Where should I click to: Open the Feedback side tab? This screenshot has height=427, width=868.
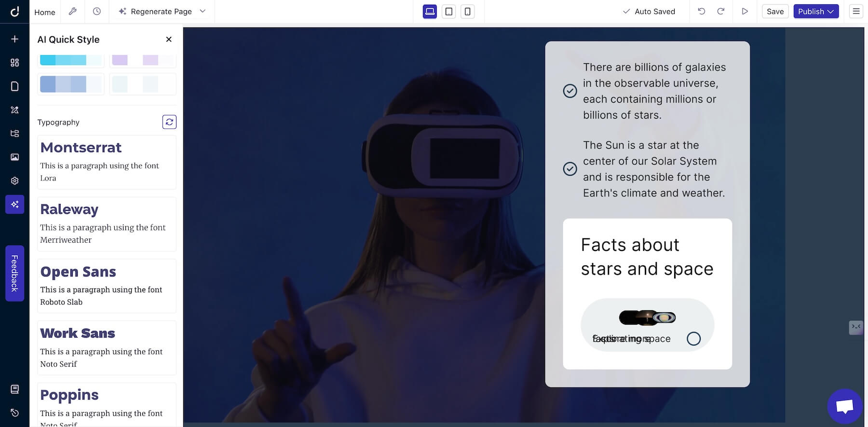14,273
